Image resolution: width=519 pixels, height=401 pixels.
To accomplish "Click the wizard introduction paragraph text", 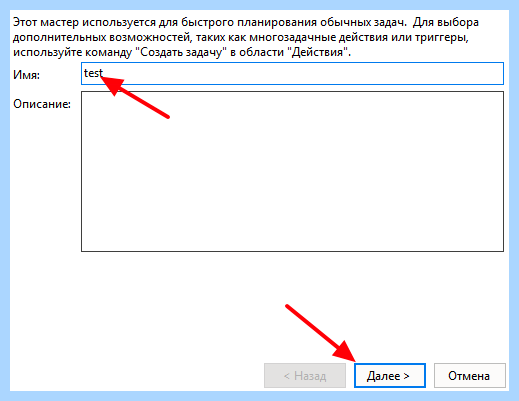I will 246,37.
